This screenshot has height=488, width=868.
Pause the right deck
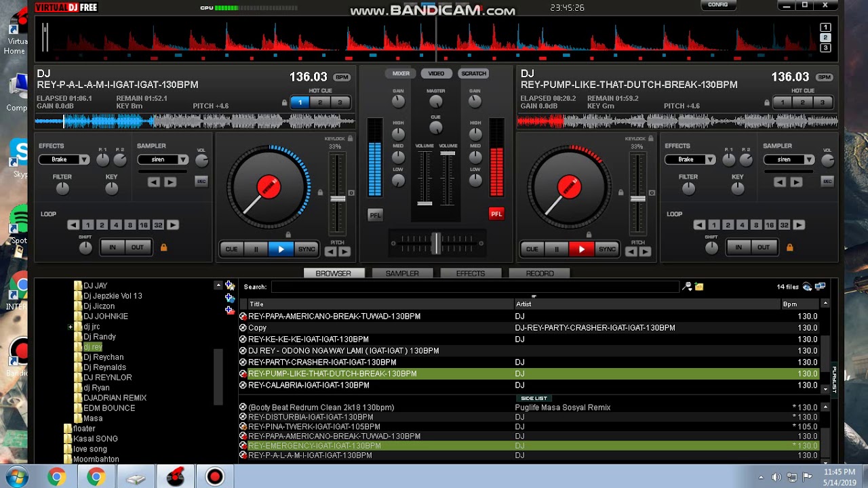click(557, 249)
